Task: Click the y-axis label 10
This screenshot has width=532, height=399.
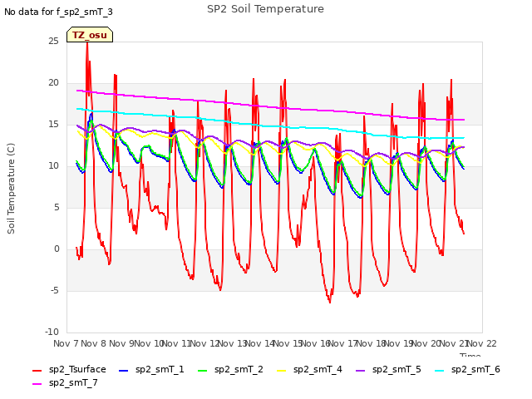Action: point(53,166)
